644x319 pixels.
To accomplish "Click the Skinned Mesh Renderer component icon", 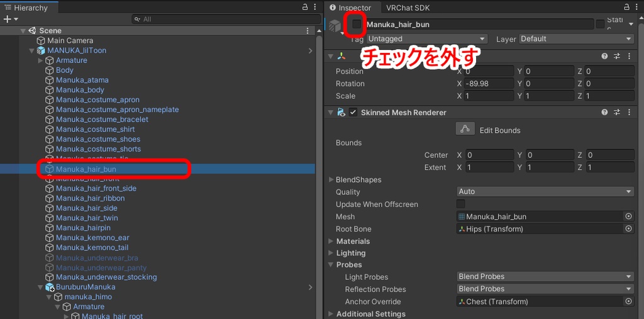I will point(341,112).
